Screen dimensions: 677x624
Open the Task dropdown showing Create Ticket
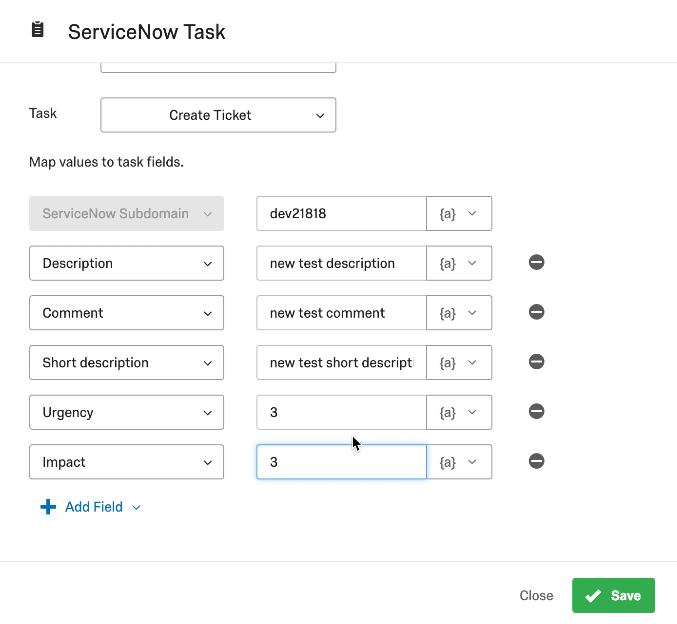click(x=218, y=115)
